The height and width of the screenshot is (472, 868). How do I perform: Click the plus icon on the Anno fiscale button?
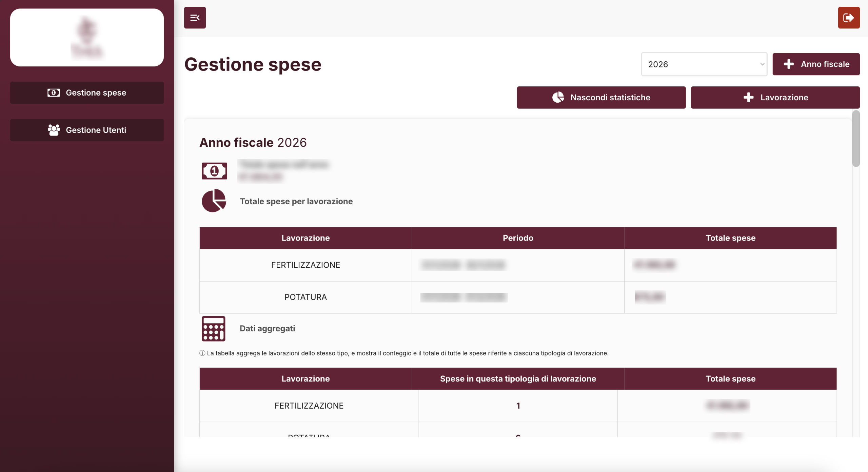(x=789, y=64)
